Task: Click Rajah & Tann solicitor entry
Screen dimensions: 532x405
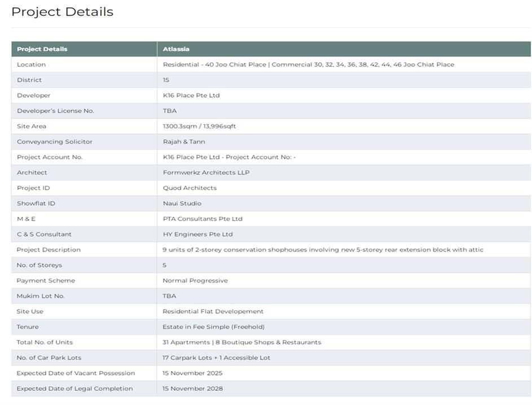Action: (x=184, y=142)
